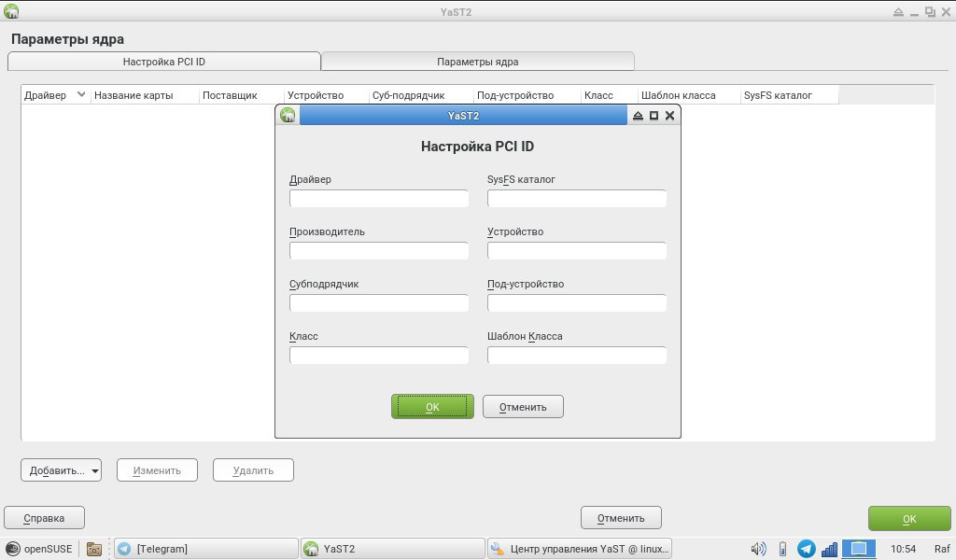This screenshot has height=560, width=956.
Task: Shade the dialog with the roll-up icon
Action: tap(638, 115)
